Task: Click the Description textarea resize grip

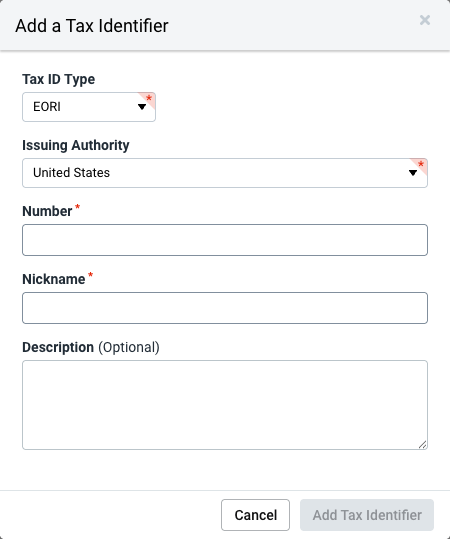Action: (423, 445)
